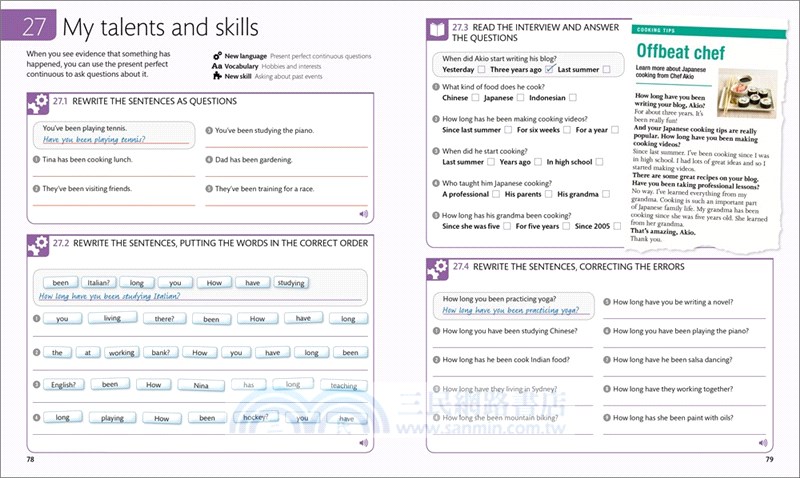800x478 pixels.
Task: Select the 'playing' word tile
Action: tap(112, 418)
